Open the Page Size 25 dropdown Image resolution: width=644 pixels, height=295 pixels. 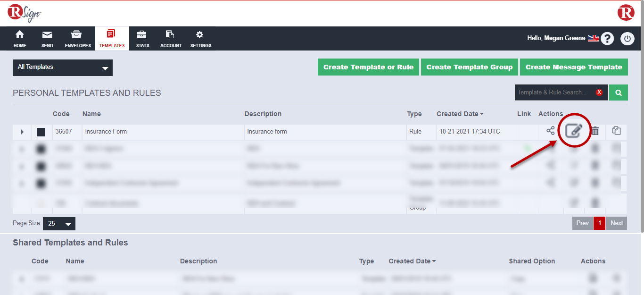point(59,223)
